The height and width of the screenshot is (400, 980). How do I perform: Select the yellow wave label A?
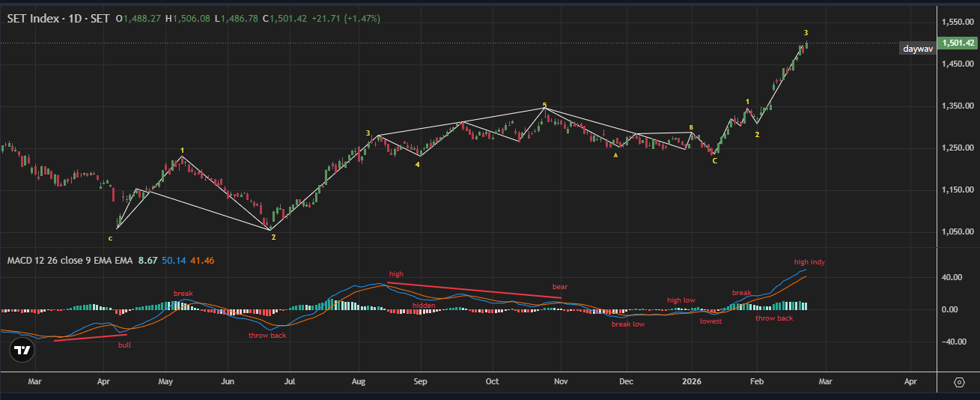[615, 155]
